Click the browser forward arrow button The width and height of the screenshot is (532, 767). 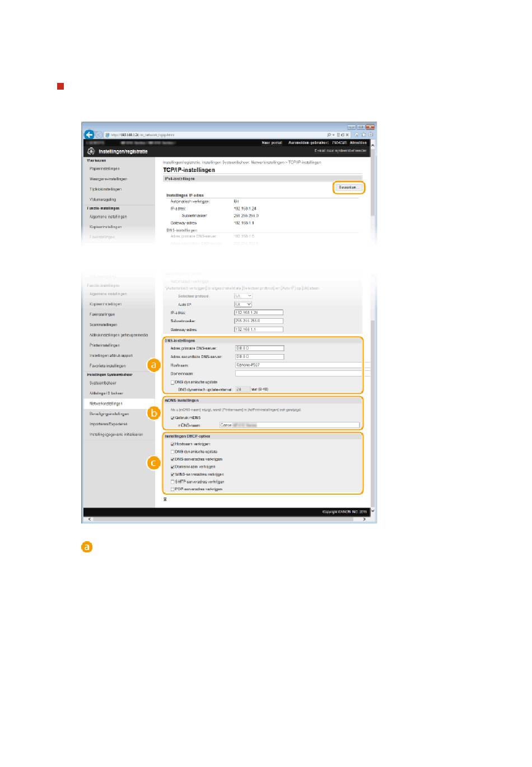pyautogui.click(x=99, y=134)
